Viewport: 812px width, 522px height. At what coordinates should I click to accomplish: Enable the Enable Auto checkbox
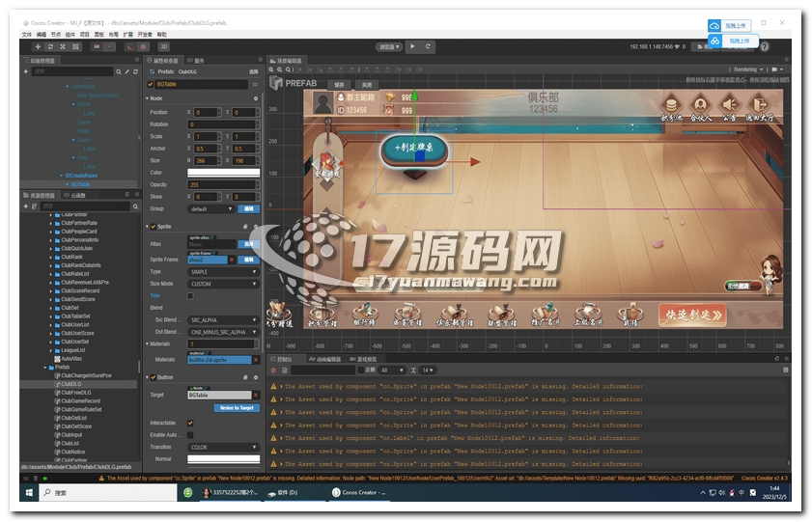pyautogui.click(x=190, y=435)
